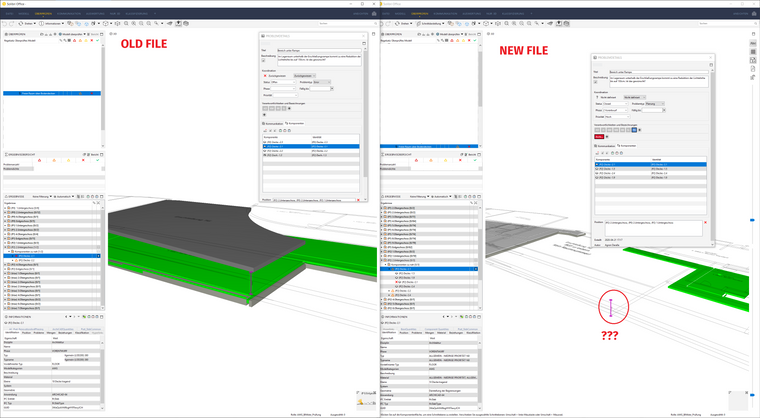Screen dimensions: 760x418
Task: Open the Schnittdarstellung dropdown in the right window
Action: [431, 23]
